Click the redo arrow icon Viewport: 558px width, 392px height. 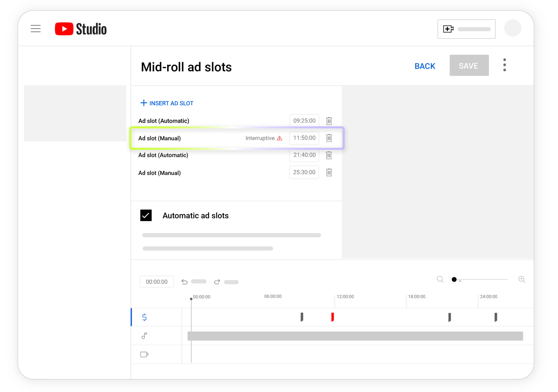217,282
